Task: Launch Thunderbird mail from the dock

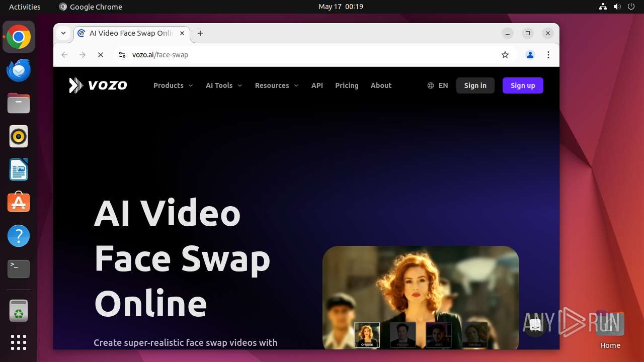Action: (x=19, y=70)
